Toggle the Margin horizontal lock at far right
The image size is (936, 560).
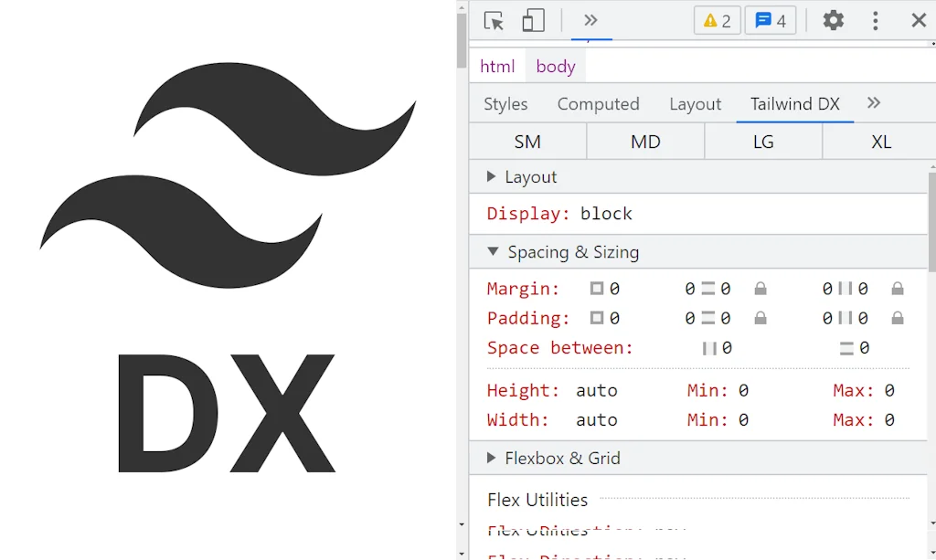(898, 289)
